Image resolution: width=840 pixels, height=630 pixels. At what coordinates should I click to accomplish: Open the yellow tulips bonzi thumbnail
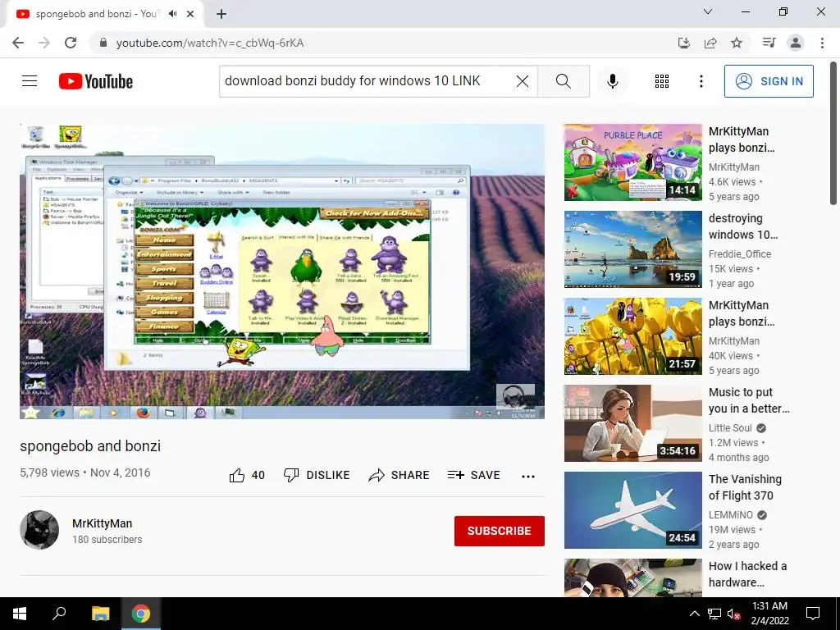(632, 336)
